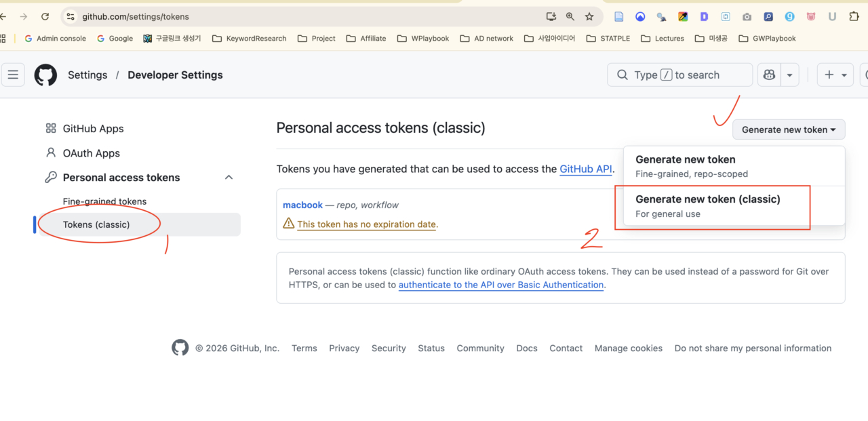Viewport: 868px width, 421px height.
Task: Open AD network bookmark folder
Action: click(x=487, y=39)
